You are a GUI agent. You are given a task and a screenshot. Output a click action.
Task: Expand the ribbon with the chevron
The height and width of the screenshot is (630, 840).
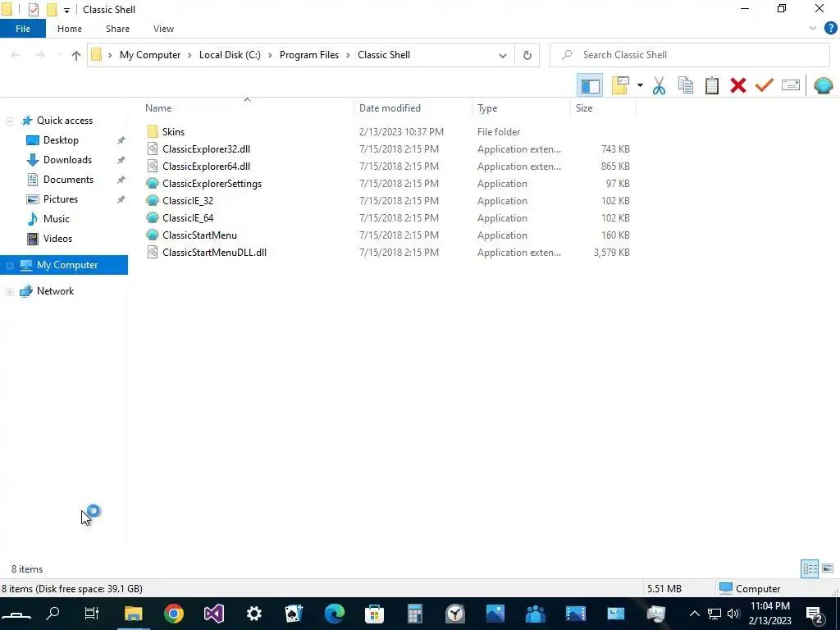[813, 29]
